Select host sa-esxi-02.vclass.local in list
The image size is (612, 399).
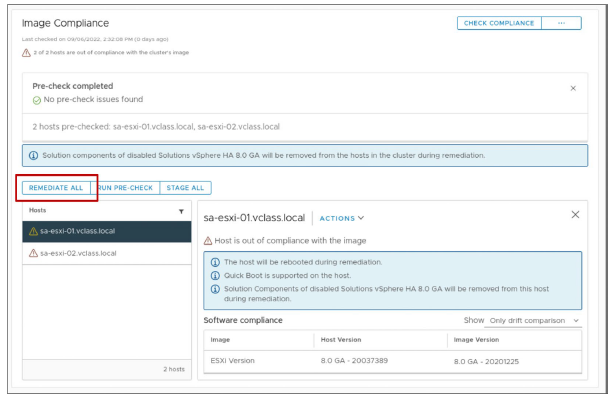point(107,253)
